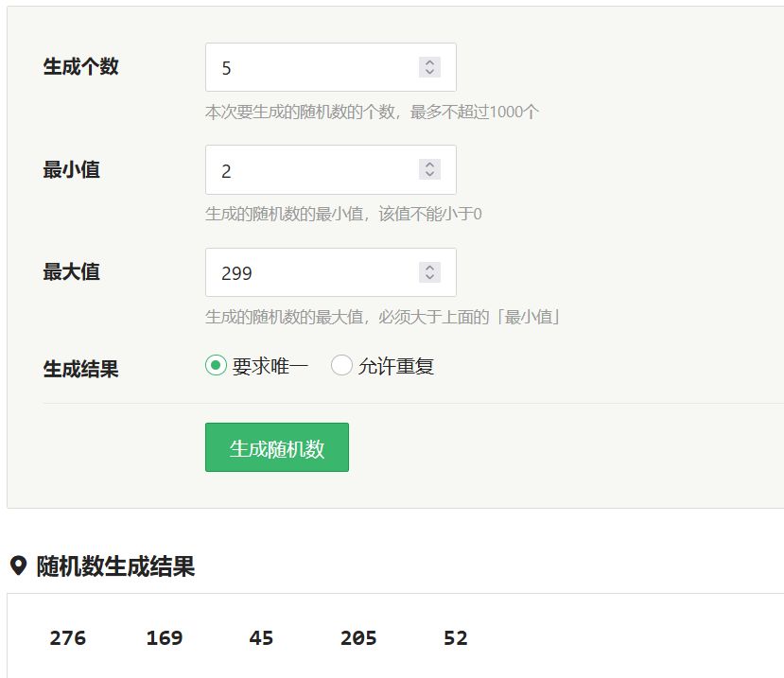The image size is (784, 678).
Task: Click the spinner arrows in 生成个数 field
Action: click(x=429, y=67)
